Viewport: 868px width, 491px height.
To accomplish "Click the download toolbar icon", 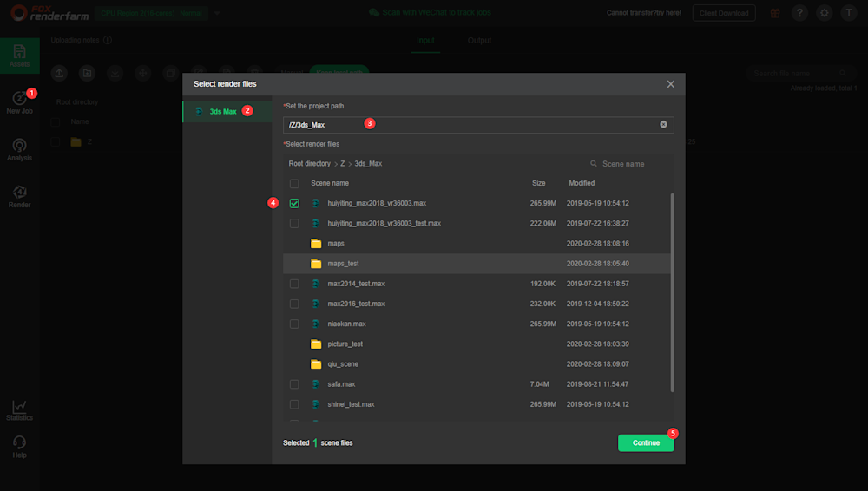I will (x=115, y=73).
